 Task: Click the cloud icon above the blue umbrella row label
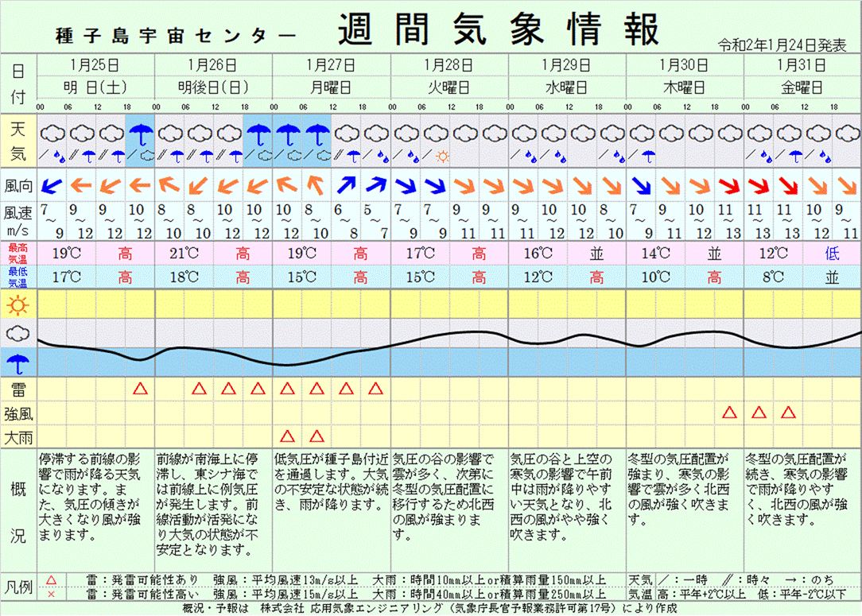[x=17, y=334]
